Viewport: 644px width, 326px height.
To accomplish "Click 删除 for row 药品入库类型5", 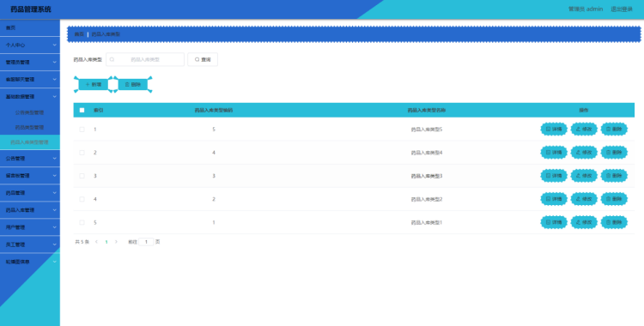I will click(x=615, y=130).
